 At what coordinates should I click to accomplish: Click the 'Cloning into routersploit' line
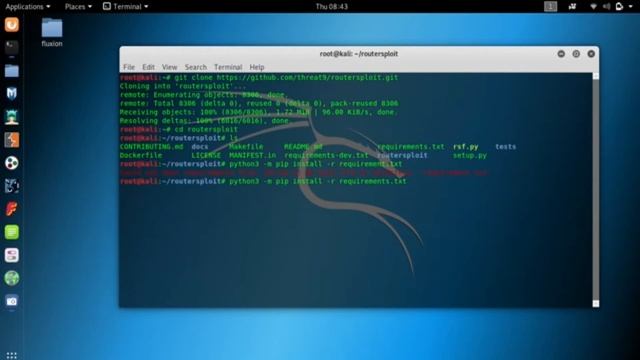pos(183,86)
